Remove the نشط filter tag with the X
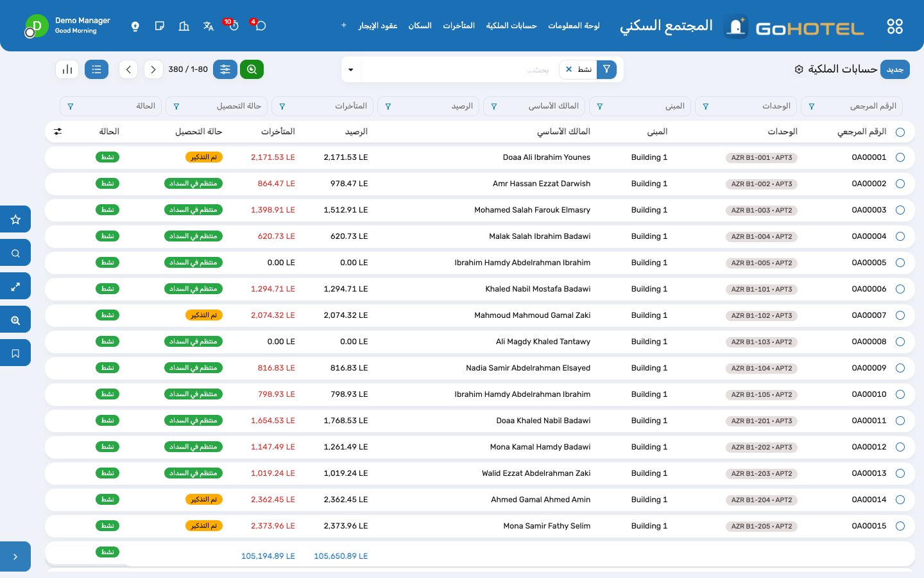The height and width of the screenshot is (578, 924). tap(569, 69)
